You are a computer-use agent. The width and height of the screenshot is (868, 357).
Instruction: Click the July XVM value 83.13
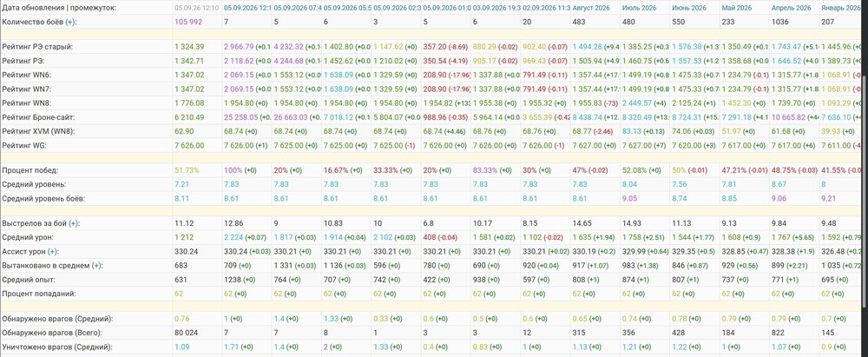pyautogui.click(x=631, y=131)
